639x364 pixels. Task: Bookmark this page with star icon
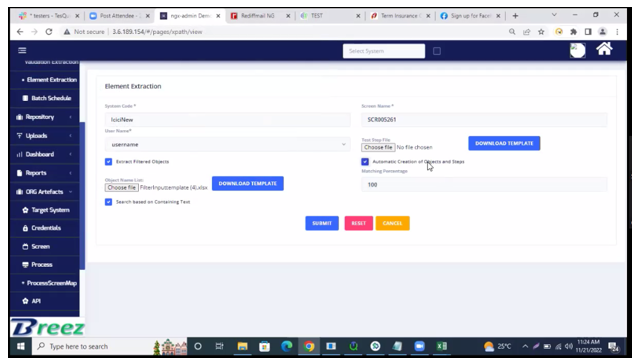541,32
